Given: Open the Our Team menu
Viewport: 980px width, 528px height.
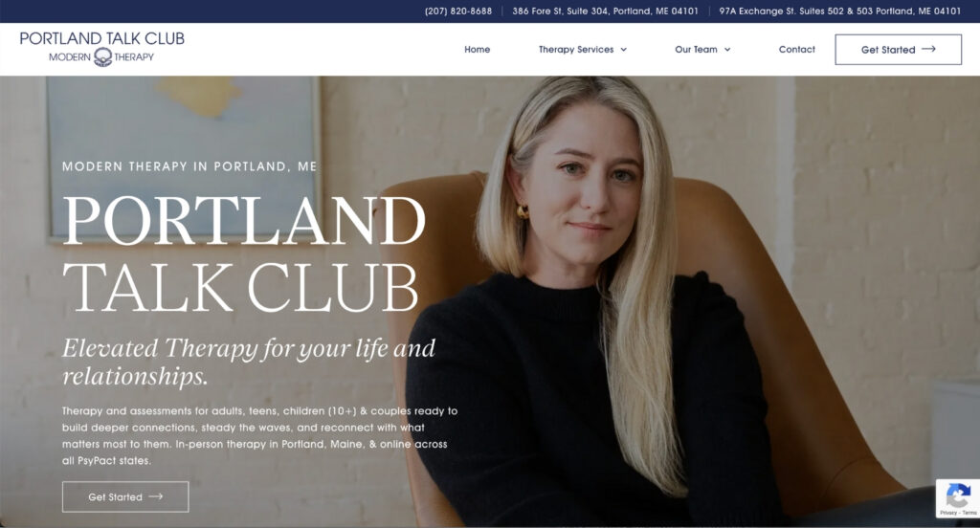Looking at the screenshot, I should [702, 50].
